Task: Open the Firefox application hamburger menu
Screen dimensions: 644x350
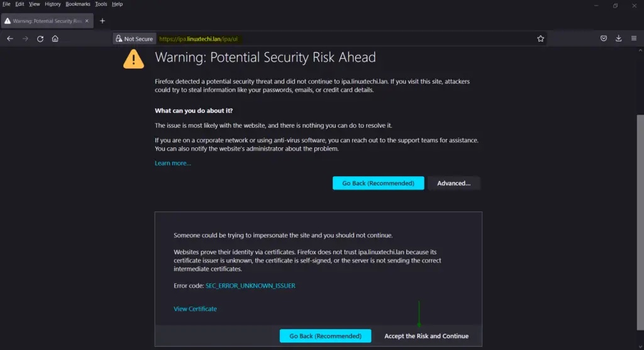Action: coord(634,38)
